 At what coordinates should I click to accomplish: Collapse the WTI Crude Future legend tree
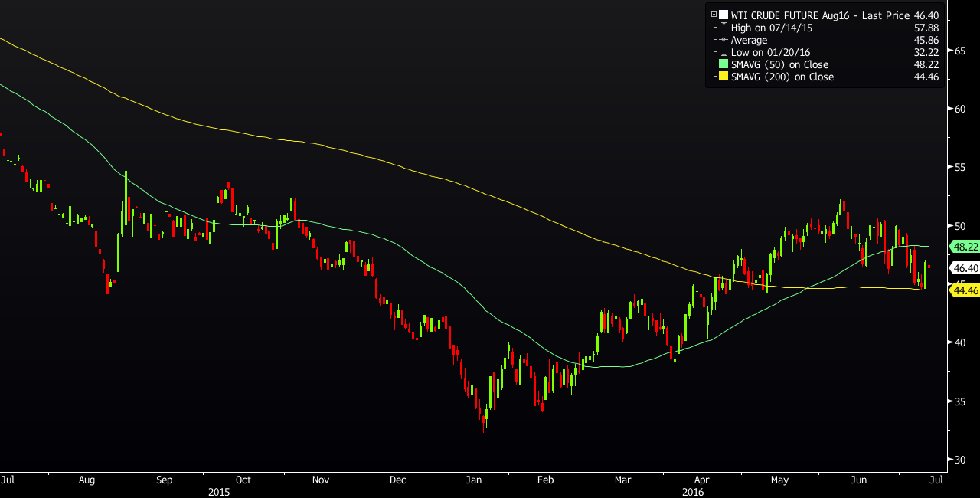click(714, 15)
